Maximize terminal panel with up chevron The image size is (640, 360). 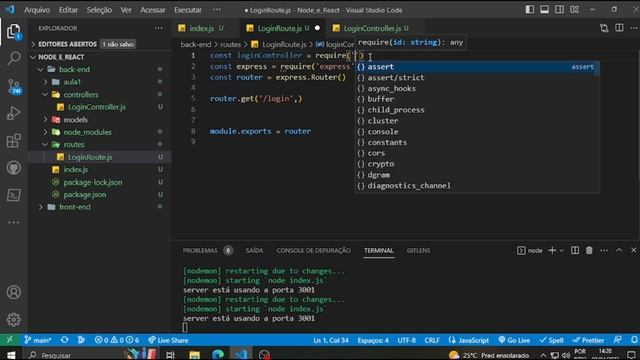[x=619, y=250]
